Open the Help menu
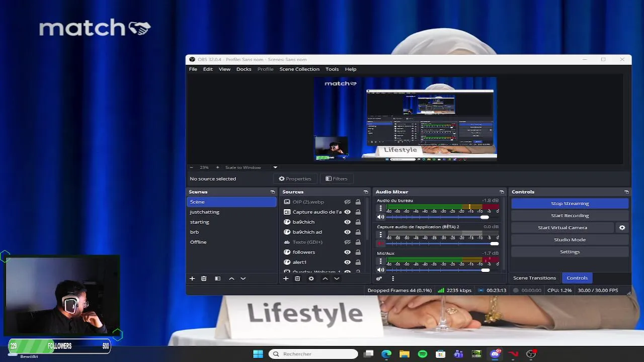This screenshot has width=644, height=362. pos(351,69)
